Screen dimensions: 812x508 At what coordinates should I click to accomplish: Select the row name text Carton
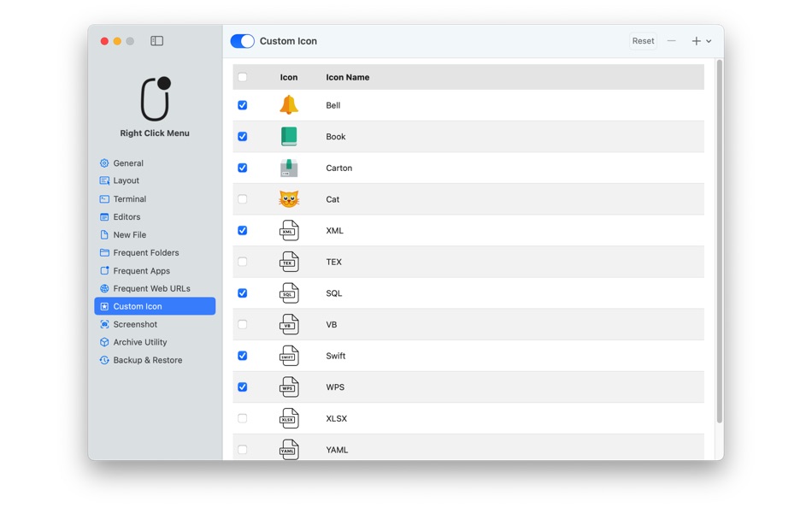(339, 168)
